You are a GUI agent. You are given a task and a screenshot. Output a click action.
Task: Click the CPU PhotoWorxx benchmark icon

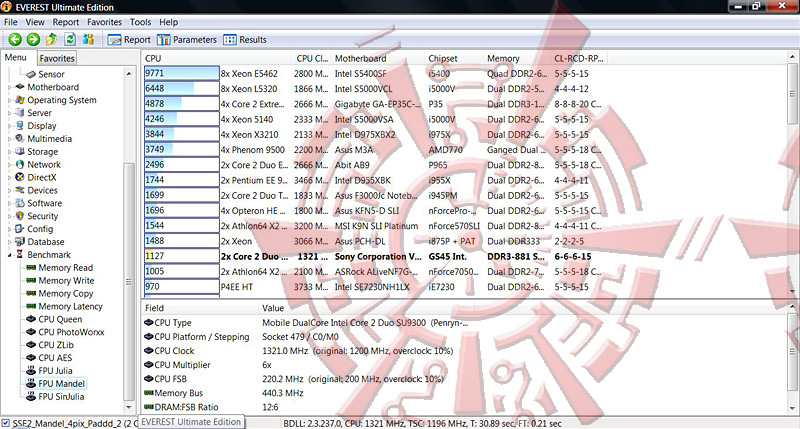point(31,332)
